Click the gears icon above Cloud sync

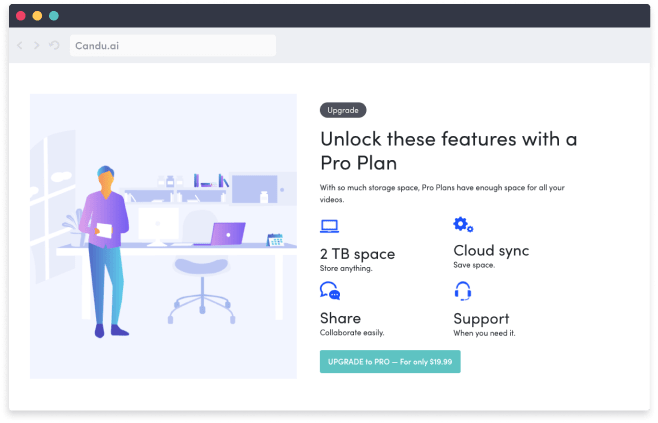(x=463, y=225)
